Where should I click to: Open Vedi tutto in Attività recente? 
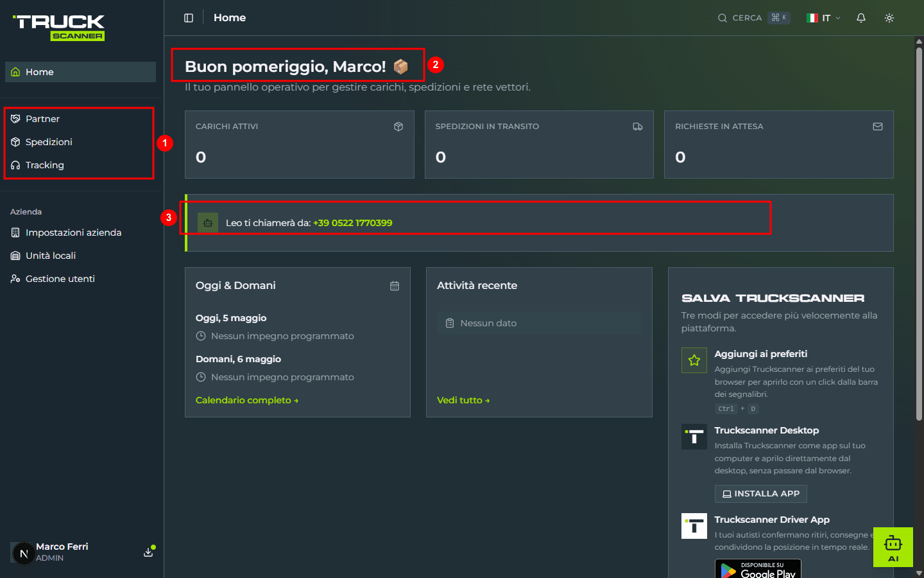pyautogui.click(x=463, y=400)
